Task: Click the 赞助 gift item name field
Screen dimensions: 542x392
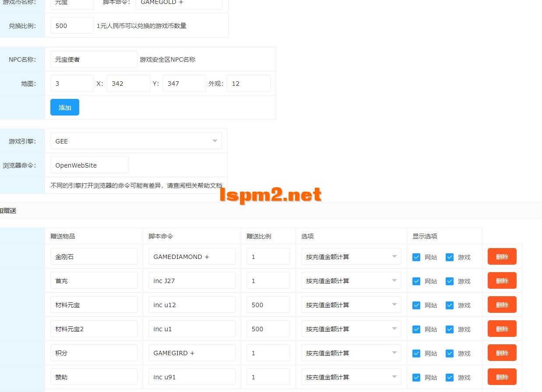Action: [x=94, y=377]
